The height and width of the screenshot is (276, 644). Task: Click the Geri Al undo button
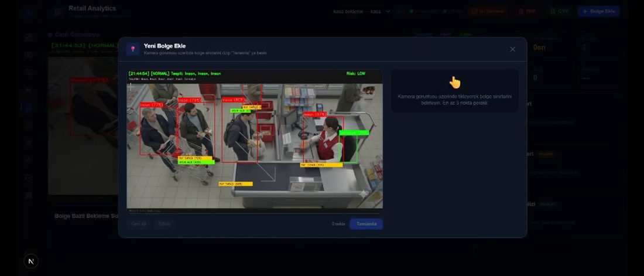coord(138,224)
